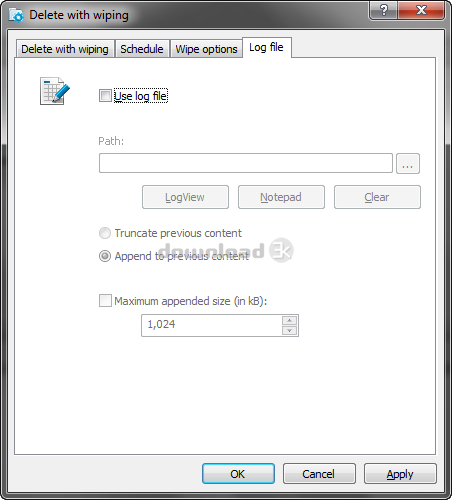Viewport: 452px width, 500px height.
Task: Close the dialog with the X button
Action: pyautogui.click(x=421, y=10)
